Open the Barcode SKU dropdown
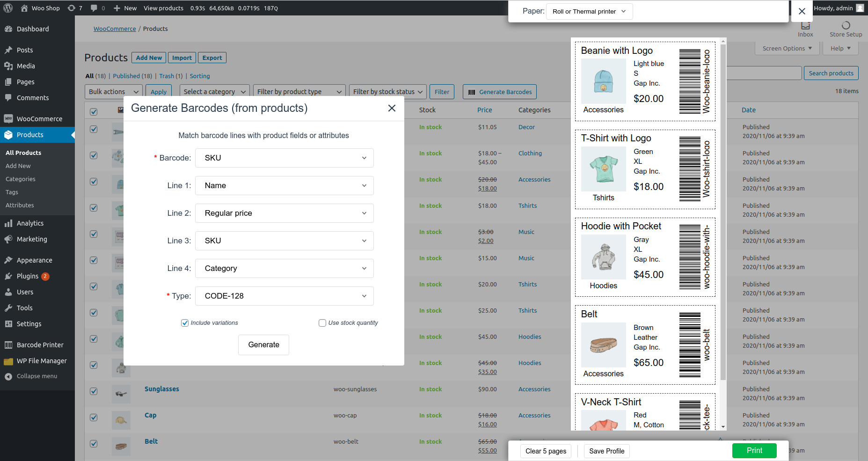Image resolution: width=868 pixels, height=461 pixels. pos(284,158)
